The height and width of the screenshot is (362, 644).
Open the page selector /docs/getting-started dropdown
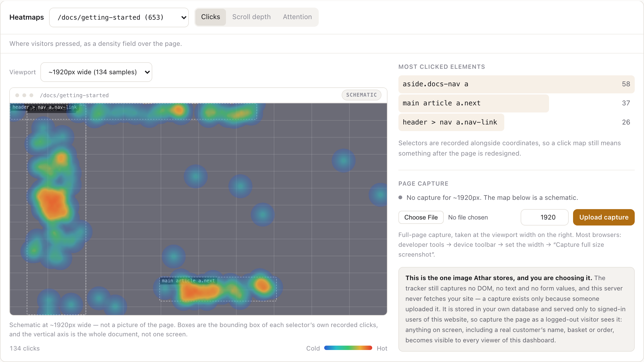click(119, 17)
